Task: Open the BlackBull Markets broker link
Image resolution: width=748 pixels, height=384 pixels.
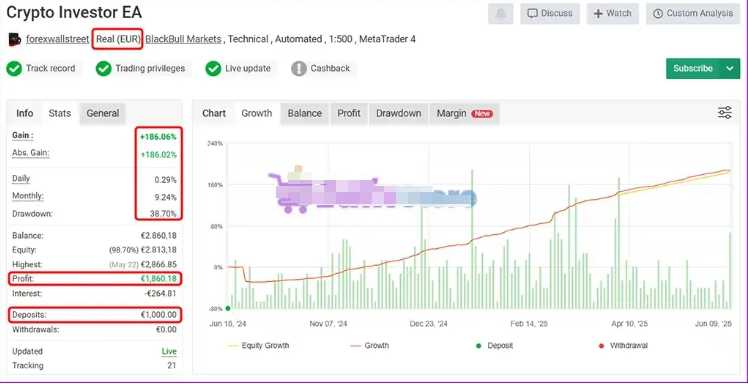Action: click(183, 39)
